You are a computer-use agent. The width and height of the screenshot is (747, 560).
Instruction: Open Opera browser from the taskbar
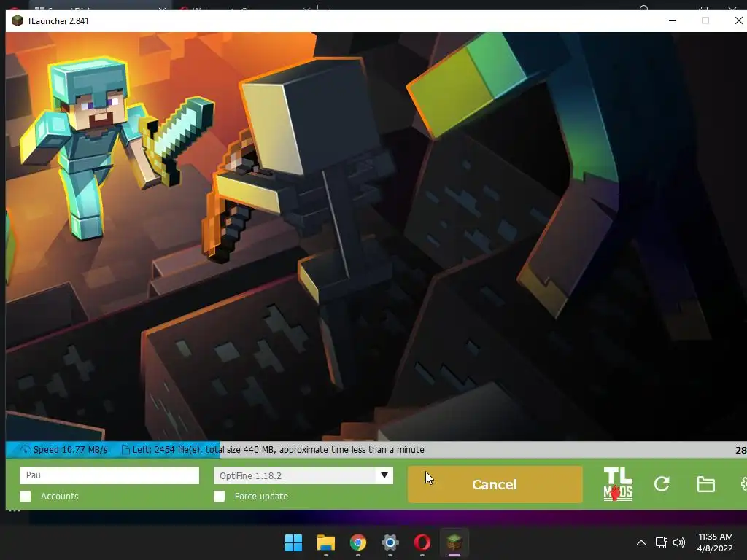(x=422, y=542)
